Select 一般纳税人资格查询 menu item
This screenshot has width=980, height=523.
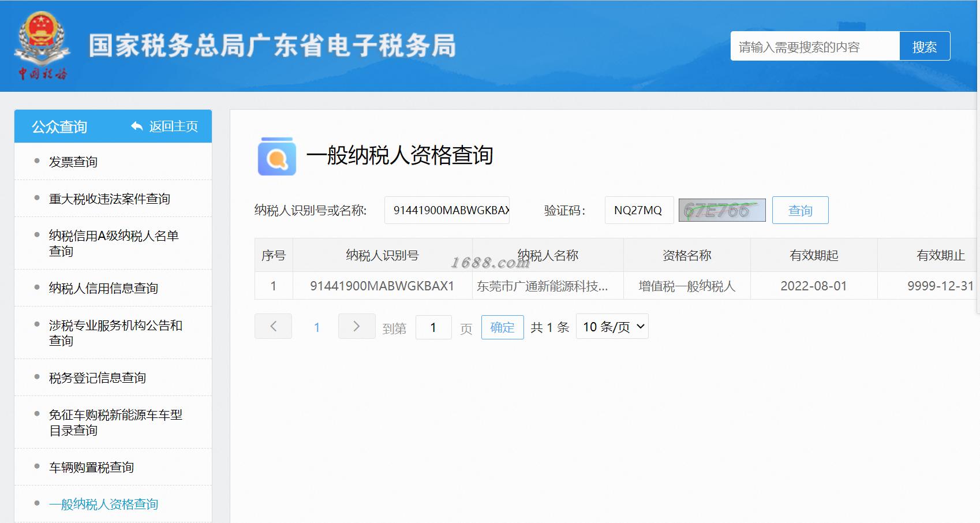pos(103,504)
